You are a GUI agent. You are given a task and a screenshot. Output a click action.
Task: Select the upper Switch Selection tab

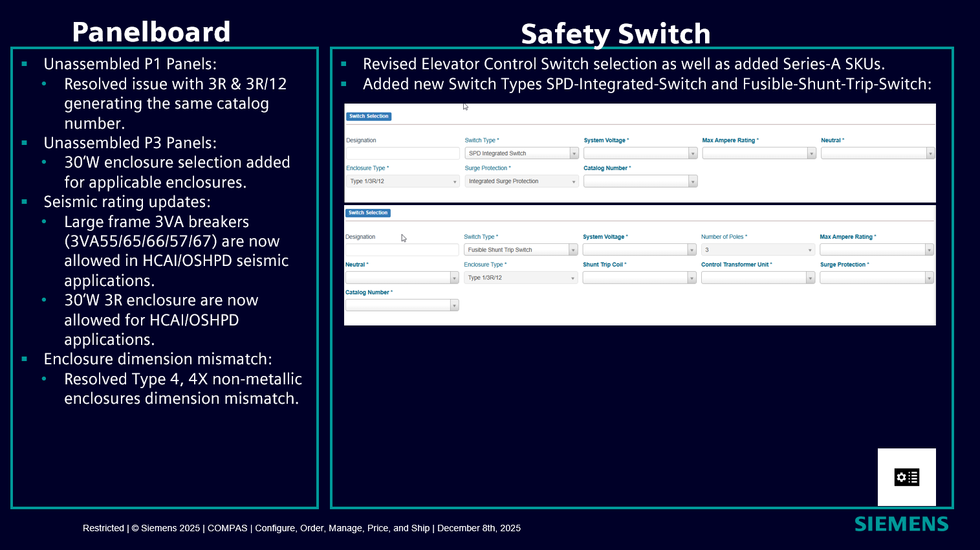tap(369, 116)
